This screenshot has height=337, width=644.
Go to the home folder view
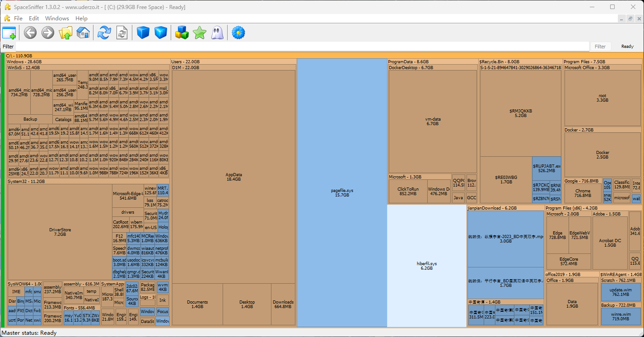[83, 33]
